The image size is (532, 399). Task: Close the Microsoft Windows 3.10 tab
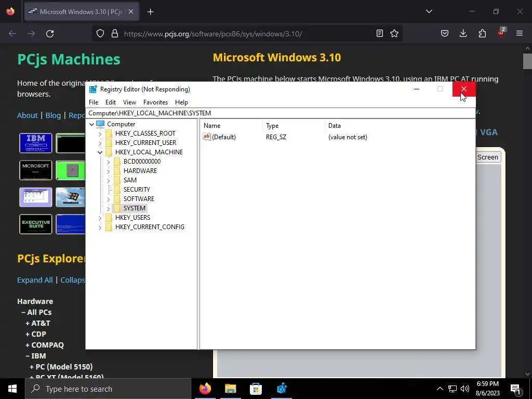pyautogui.click(x=131, y=12)
